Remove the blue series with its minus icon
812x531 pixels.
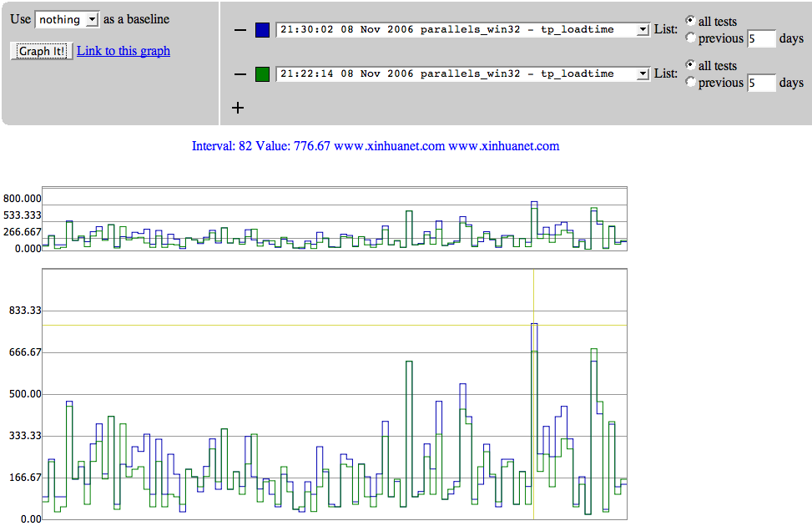pyautogui.click(x=240, y=30)
